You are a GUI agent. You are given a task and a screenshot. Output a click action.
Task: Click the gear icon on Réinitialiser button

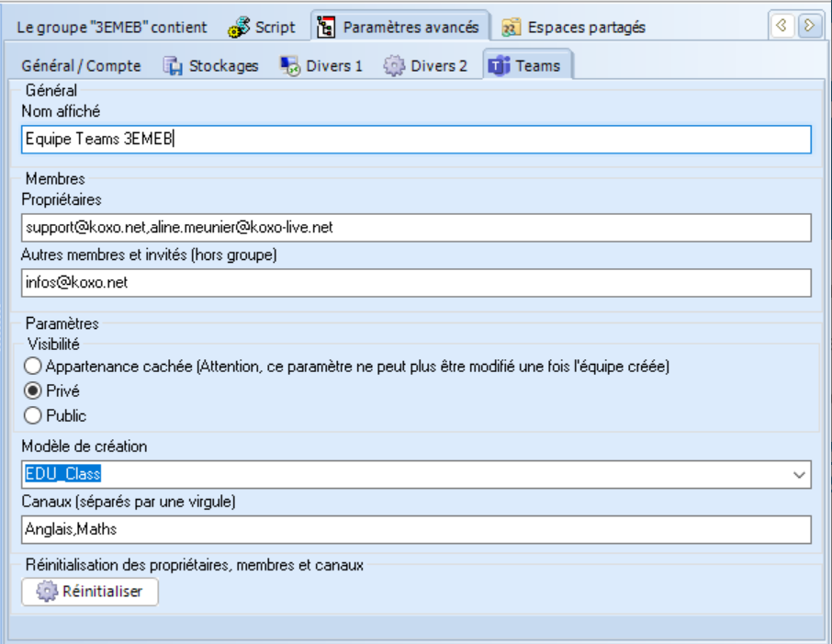coord(47,592)
